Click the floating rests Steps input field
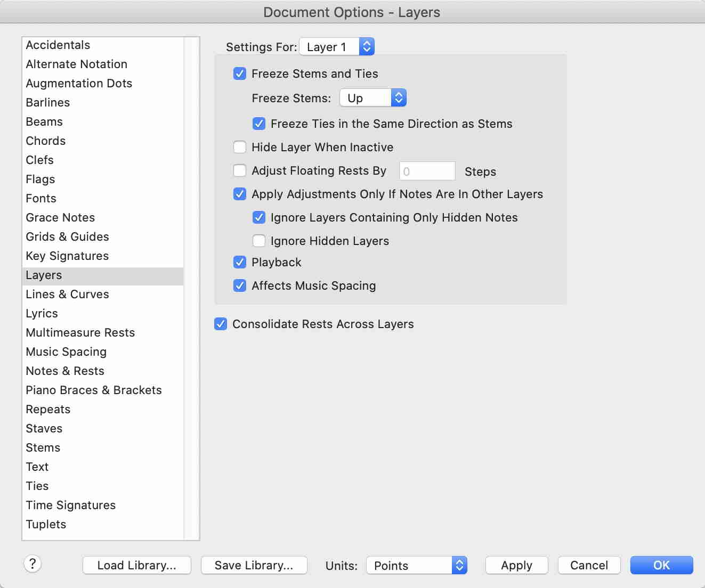The height and width of the screenshot is (588, 705). pos(427,171)
